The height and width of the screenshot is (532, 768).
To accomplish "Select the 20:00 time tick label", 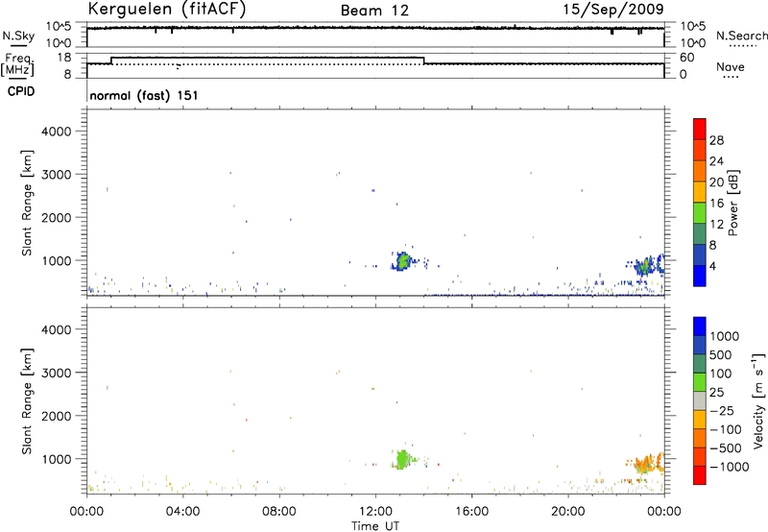I will [567, 512].
